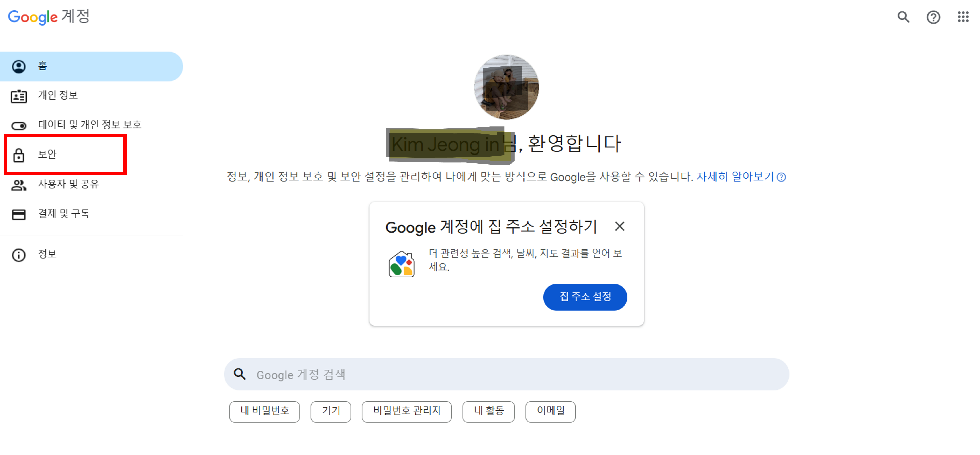The image size is (980, 455).
Task: Select the 결제 및 구독 payment icon
Action: (x=18, y=213)
